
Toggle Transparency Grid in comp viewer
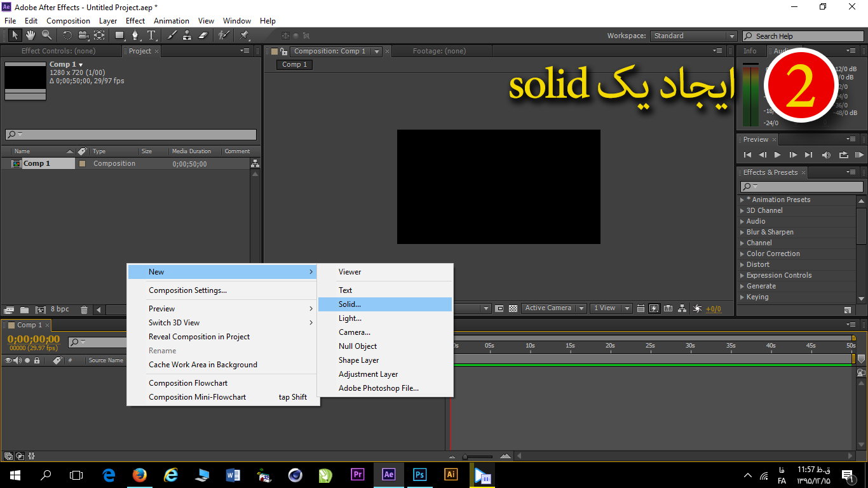(513, 308)
